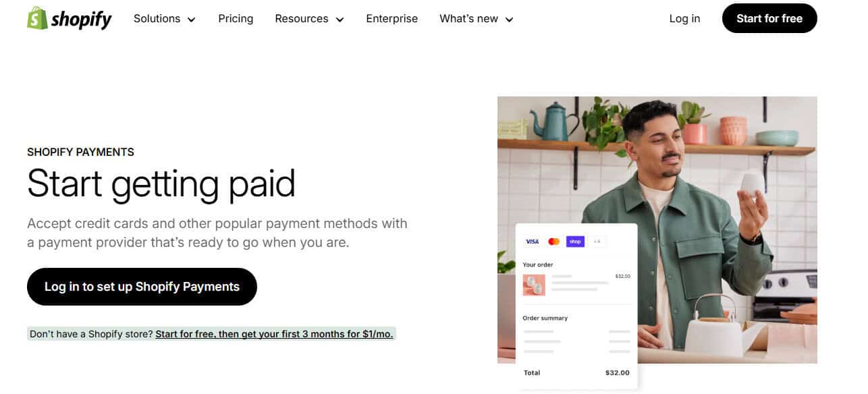Choose the purple Shop Pay icon
Image resolution: width=868 pixels, height=394 pixels.
(x=576, y=241)
